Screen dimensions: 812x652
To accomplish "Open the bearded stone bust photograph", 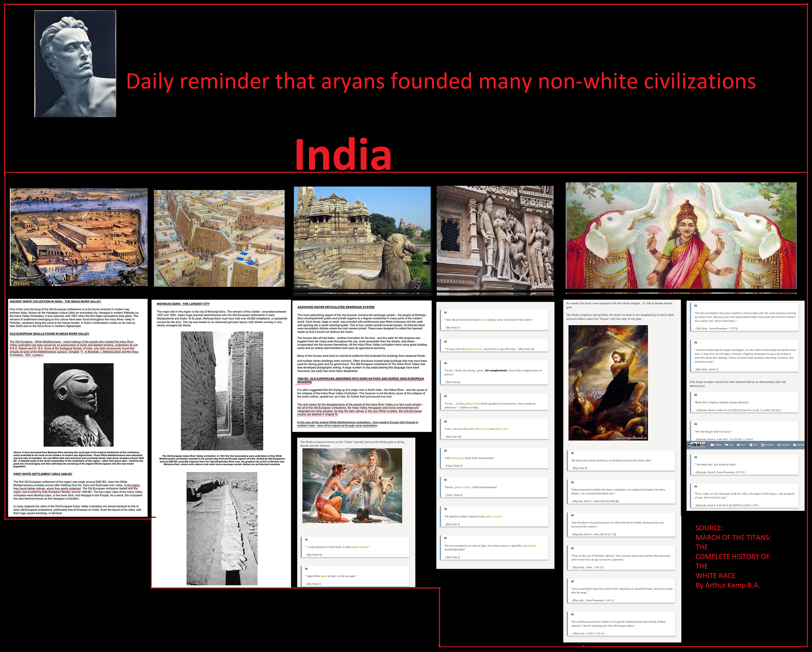I will pos(78,405).
